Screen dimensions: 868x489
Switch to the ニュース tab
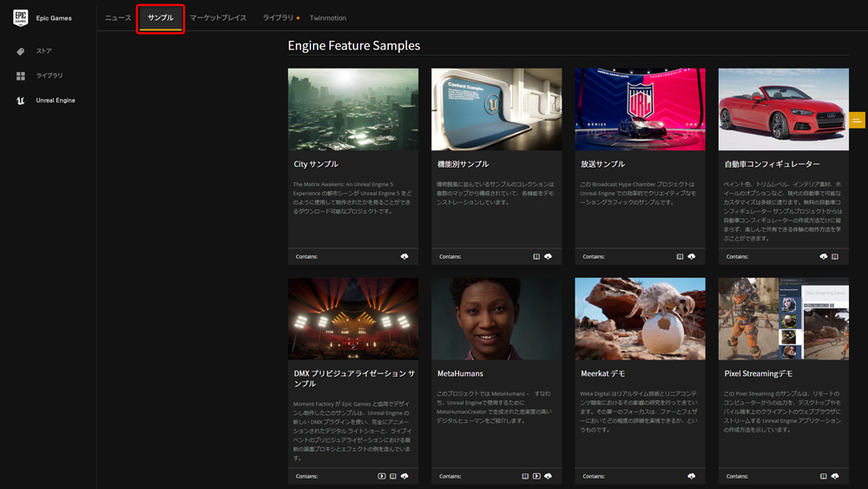118,17
